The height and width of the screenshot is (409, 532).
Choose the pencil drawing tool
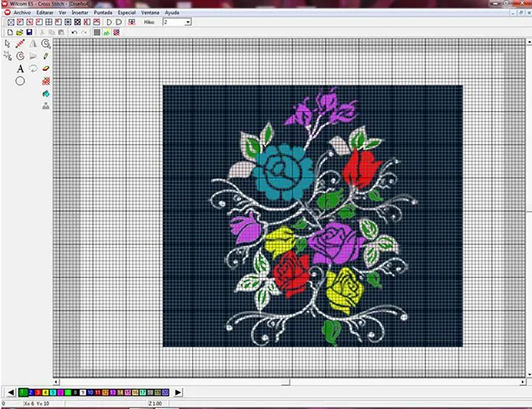point(46,56)
